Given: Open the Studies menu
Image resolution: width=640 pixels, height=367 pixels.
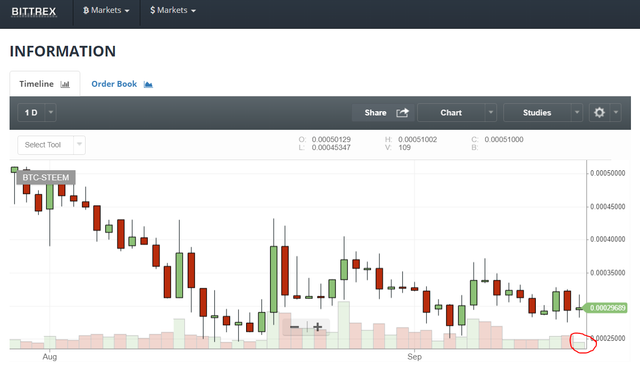Looking at the screenshot, I should pyautogui.click(x=537, y=113).
